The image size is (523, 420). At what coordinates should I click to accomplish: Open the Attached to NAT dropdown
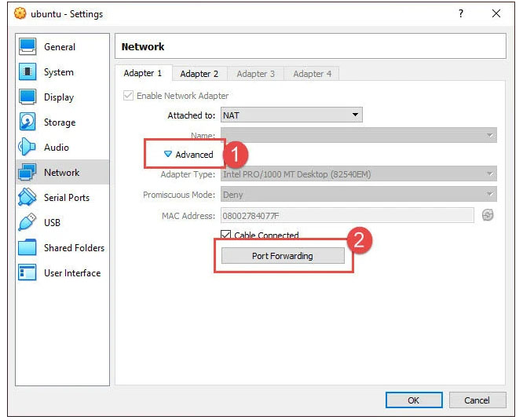click(291, 115)
